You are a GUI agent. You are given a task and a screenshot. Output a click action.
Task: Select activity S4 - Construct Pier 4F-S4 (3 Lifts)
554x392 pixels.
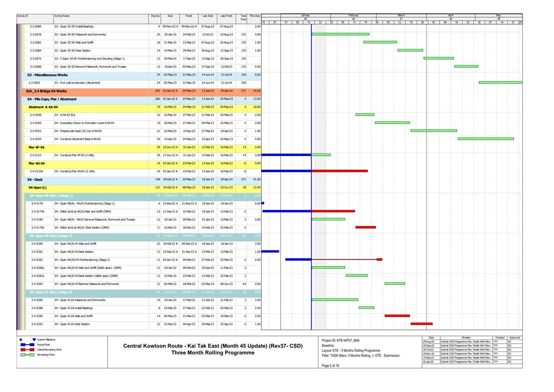[x=76, y=155]
